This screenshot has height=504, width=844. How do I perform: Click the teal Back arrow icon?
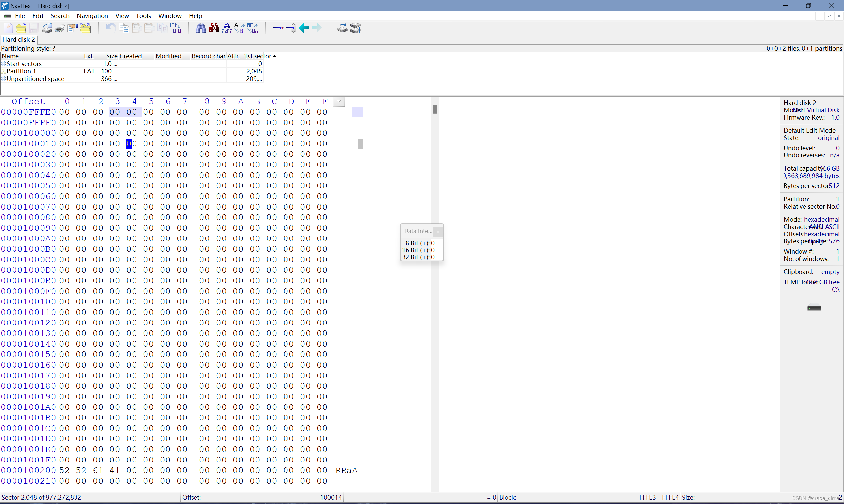[x=304, y=28]
